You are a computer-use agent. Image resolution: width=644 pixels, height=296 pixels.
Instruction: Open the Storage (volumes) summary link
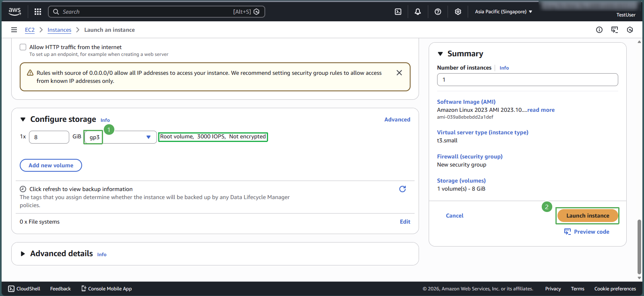pyautogui.click(x=461, y=181)
